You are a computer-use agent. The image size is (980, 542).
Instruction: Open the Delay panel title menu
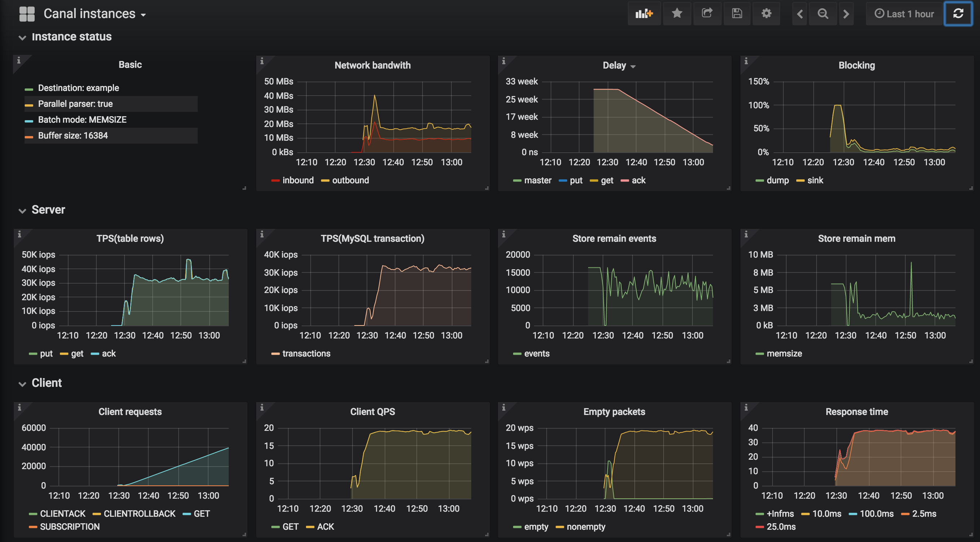click(618, 65)
